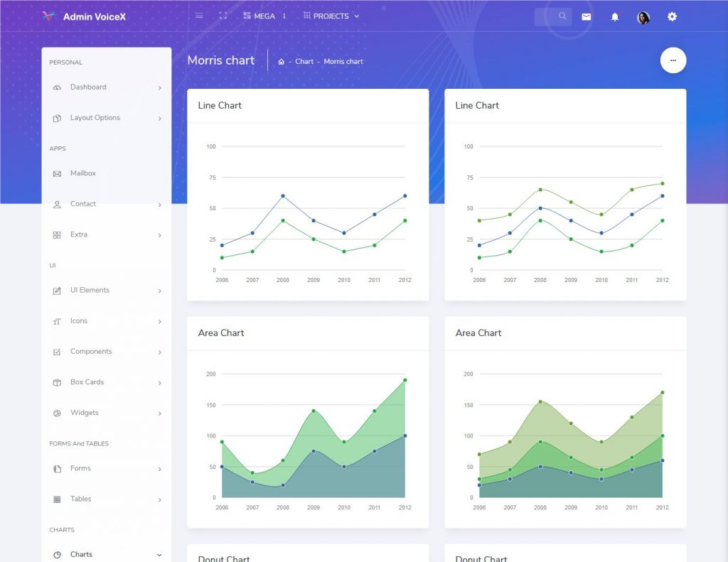Click the Chart breadcrumb link
The height and width of the screenshot is (562, 728).
pos(304,61)
